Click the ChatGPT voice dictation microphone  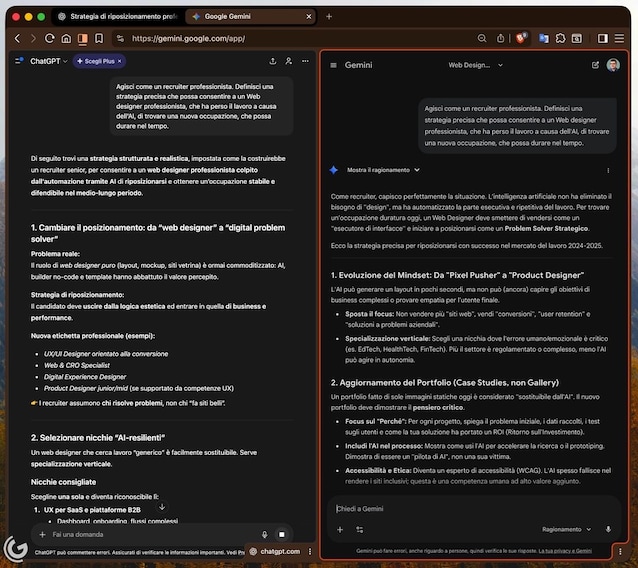(264, 534)
